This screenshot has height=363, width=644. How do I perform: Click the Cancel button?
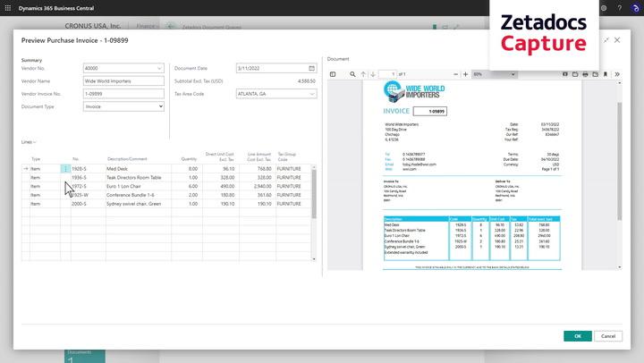point(608,336)
